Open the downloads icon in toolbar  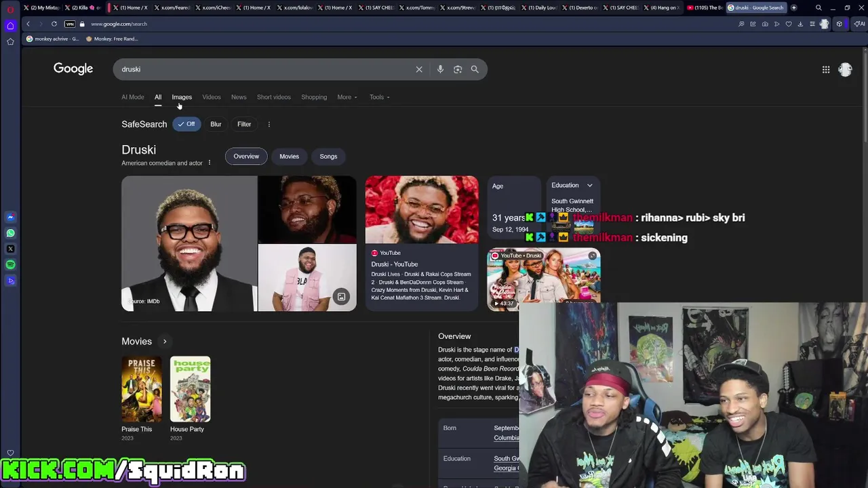800,24
